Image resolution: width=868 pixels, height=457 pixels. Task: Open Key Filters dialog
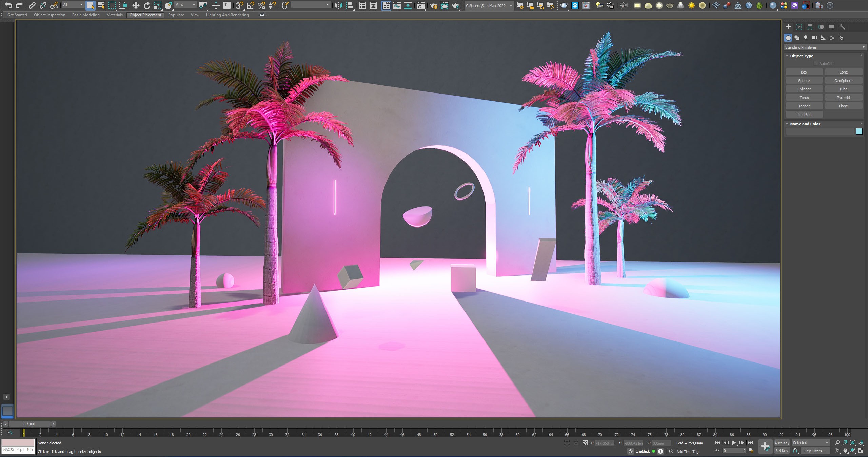tap(815, 451)
